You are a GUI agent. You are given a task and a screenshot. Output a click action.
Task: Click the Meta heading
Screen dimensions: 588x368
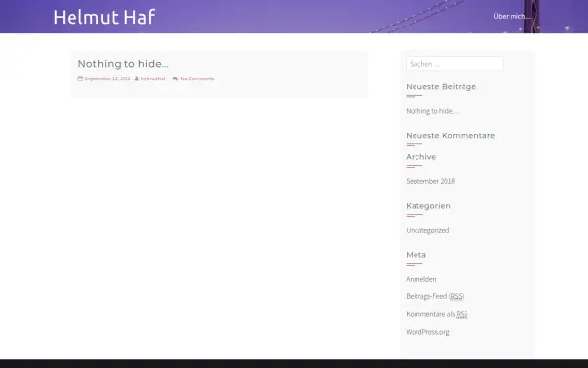pos(416,255)
